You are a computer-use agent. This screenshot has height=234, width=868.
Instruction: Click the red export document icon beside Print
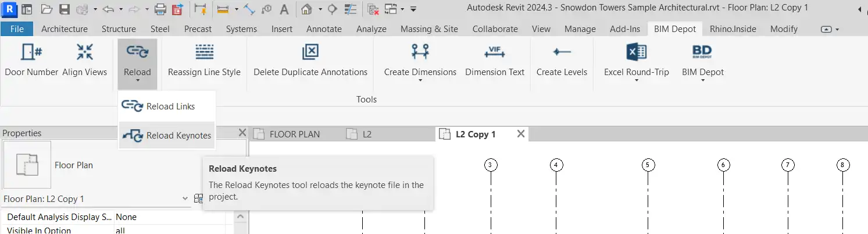coord(178,9)
